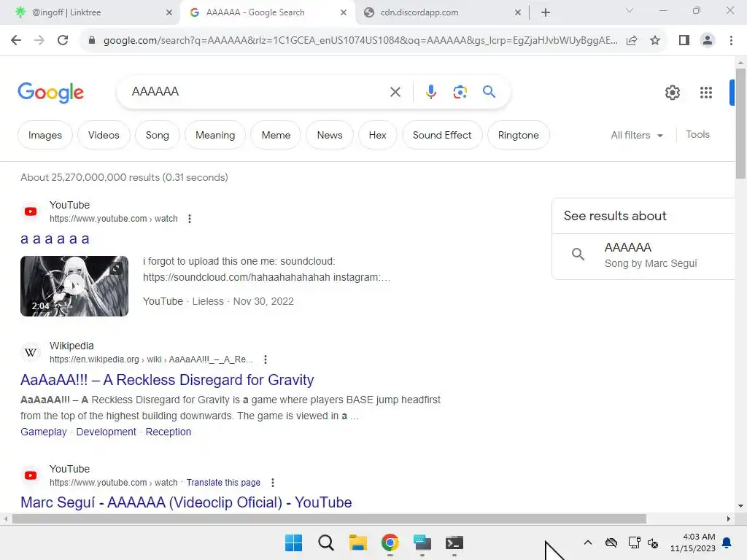Viewport: 747px width, 560px height.
Task: Open the Google apps grid
Action: [706, 93]
